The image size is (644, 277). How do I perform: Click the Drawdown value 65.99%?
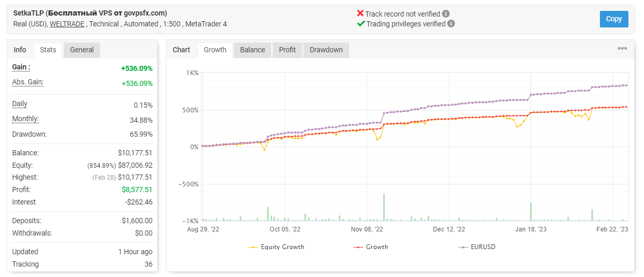140,134
